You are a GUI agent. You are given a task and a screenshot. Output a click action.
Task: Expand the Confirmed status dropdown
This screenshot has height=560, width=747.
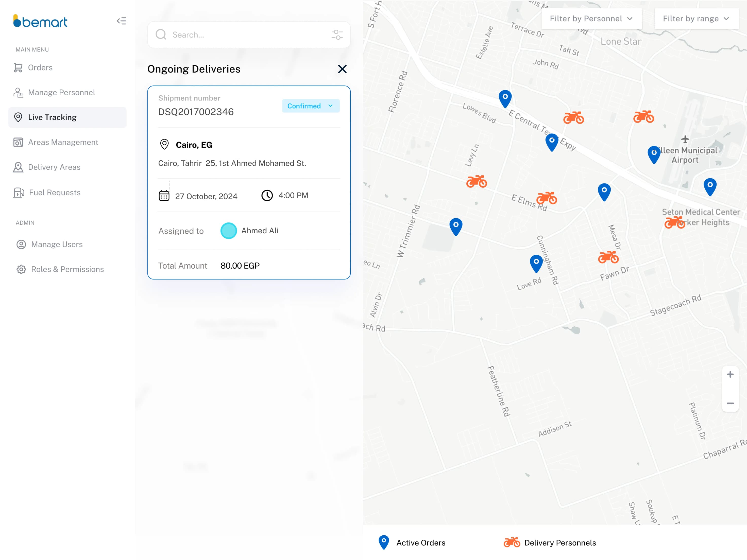pos(311,106)
